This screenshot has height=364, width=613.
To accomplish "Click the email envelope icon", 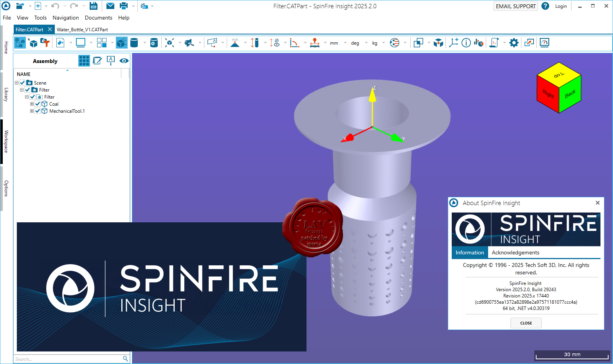I will (110, 6).
